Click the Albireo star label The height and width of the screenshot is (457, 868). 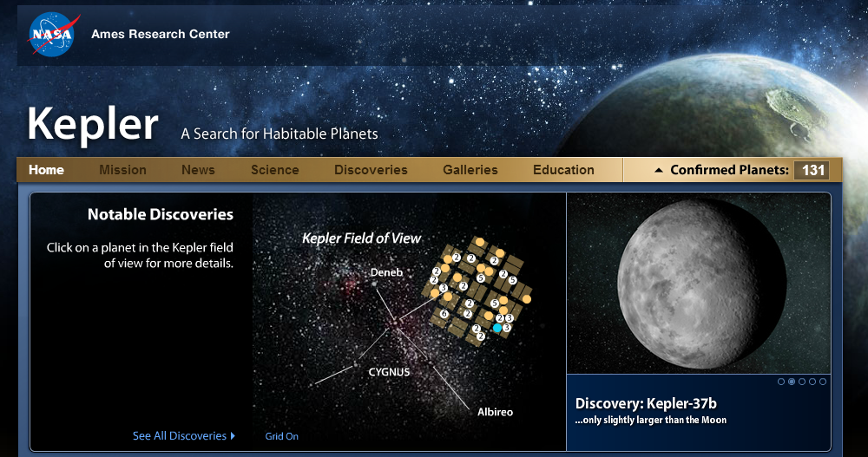495,412
